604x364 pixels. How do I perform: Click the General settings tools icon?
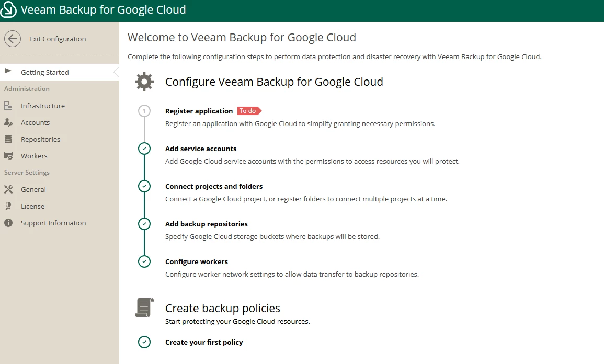pyautogui.click(x=8, y=189)
